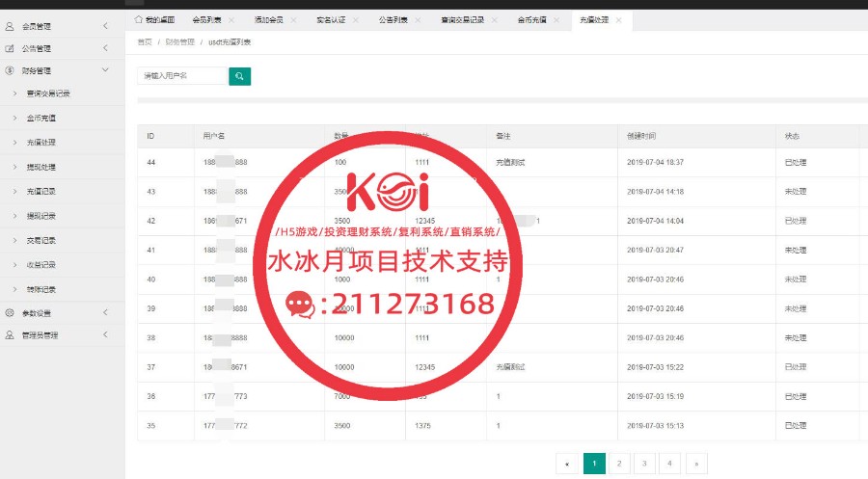Switch to the 金币充值 tab
The image size is (868, 479).
[531, 20]
